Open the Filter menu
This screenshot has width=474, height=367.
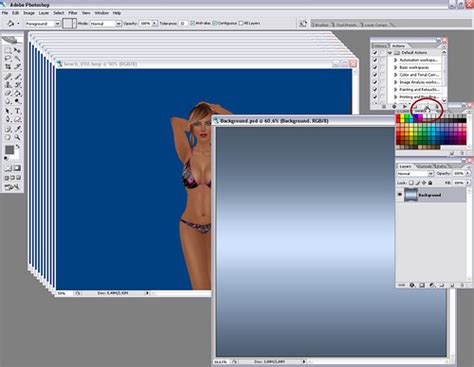[x=73, y=13]
